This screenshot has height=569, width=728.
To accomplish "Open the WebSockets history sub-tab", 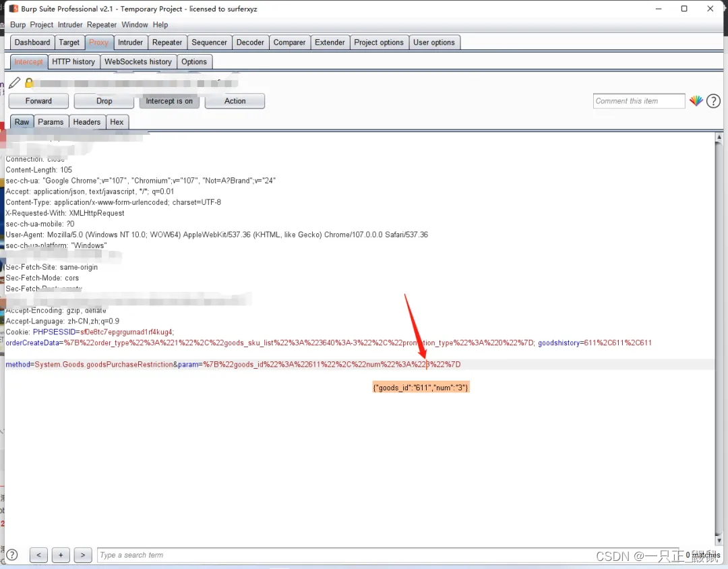I will [138, 62].
